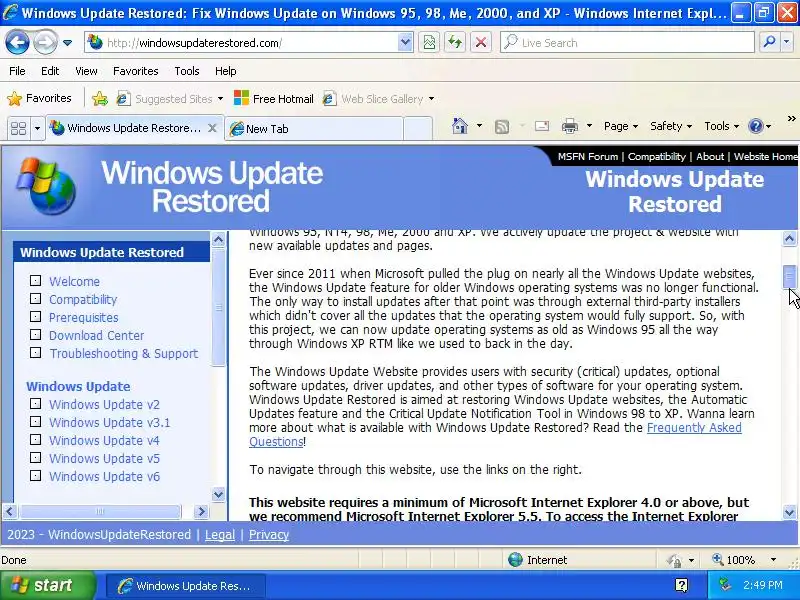Click the RSS Feeds icon
The height and width of the screenshot is (600, 800).
[x=502, y=127]
